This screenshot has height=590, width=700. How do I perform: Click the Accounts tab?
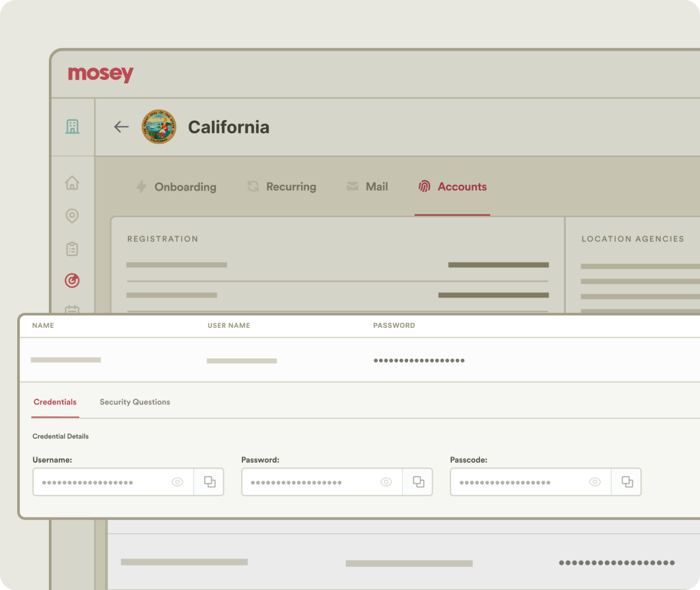coord(453,187)
